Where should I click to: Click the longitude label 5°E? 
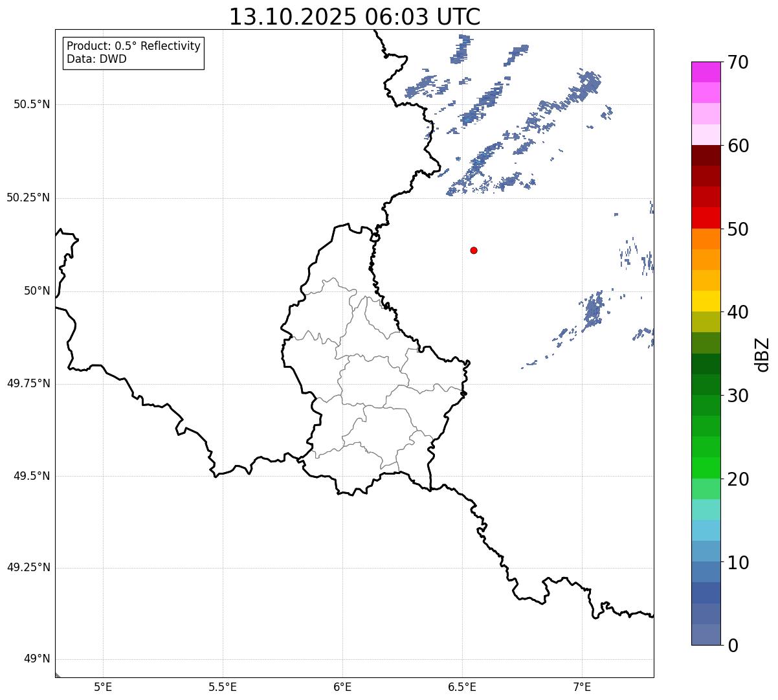(x=103, y=688)
